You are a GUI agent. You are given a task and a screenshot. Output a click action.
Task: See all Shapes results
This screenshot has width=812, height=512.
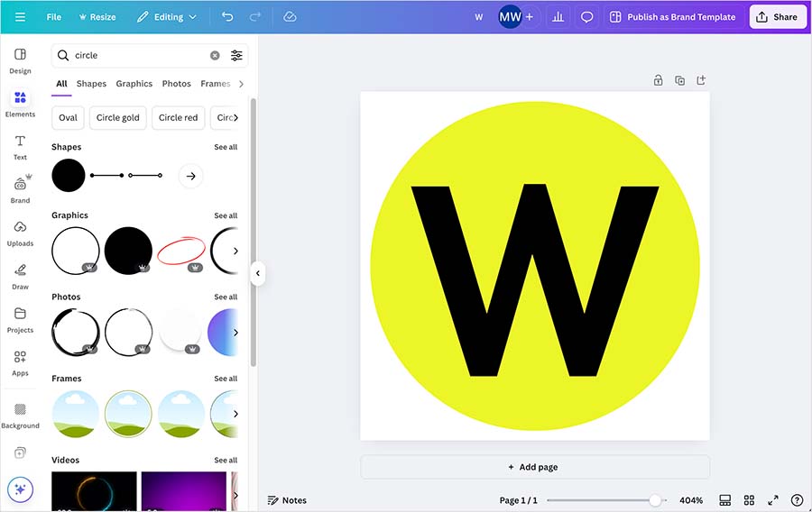coord(226,147)
